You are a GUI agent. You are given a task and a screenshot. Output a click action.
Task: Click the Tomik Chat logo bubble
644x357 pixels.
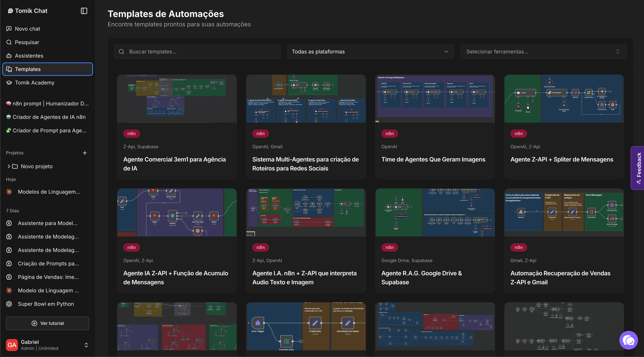[x=10, y=11]
